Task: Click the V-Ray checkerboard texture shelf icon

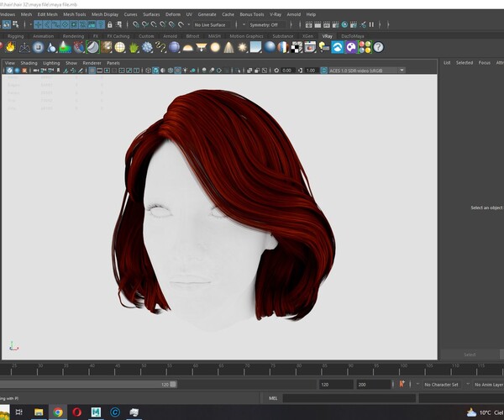Action: coord(297,47)
